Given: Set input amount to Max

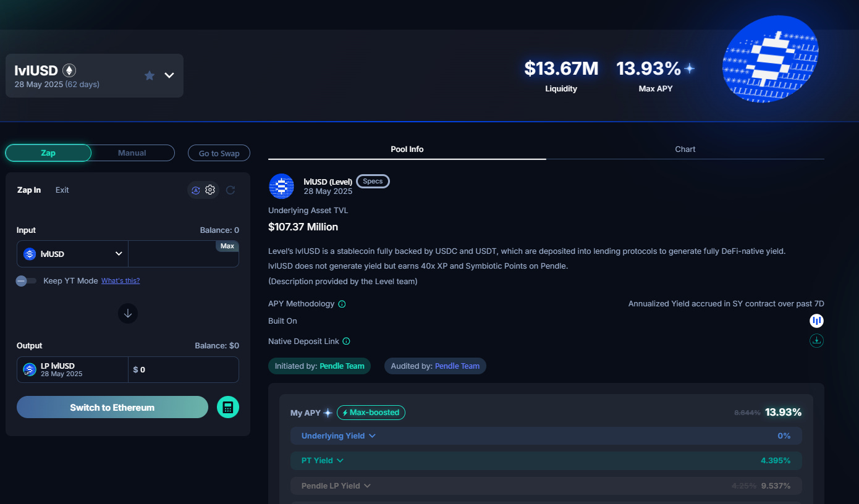Looking at the screenshot, I should [x=227, y=246].
